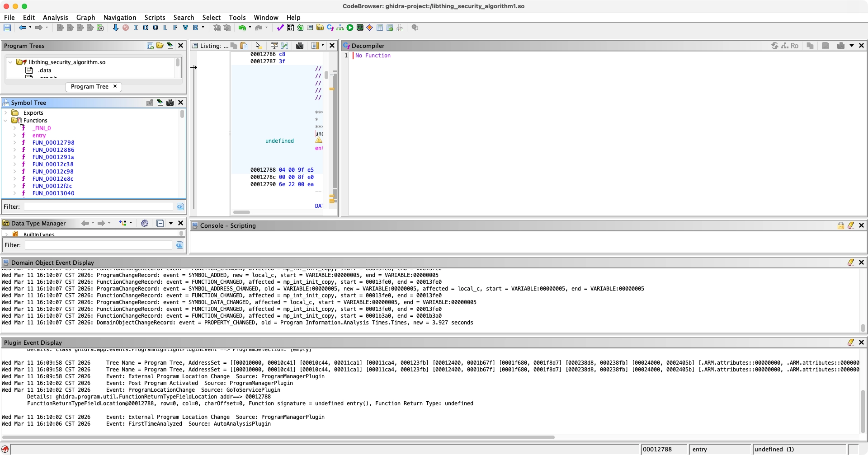The image size is (868, 455).
Task: Click the snapshot camera icon in Listing header
Action: [x=300, y=46]
